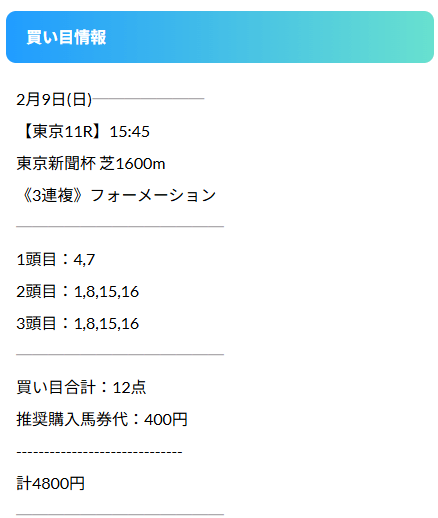Select the 3頭目 row with 1,8,15,16

(78, 323)
